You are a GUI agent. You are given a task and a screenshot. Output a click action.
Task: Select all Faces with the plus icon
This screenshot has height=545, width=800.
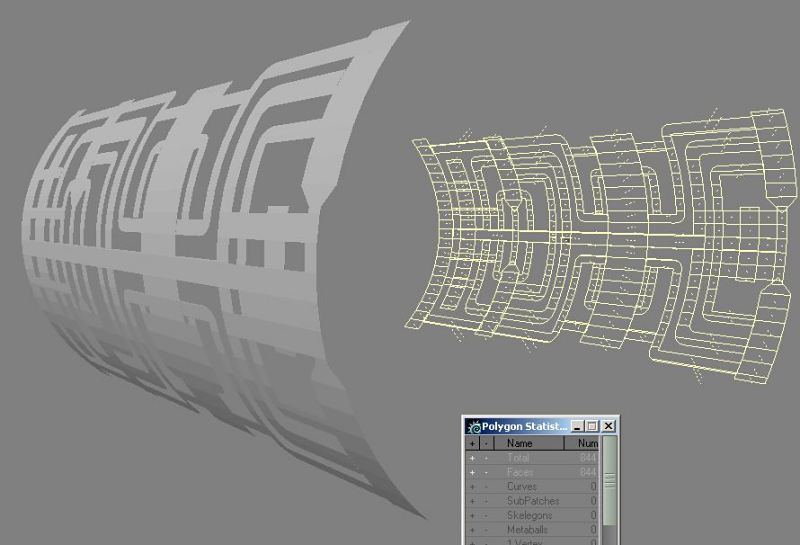click(472, 472)
